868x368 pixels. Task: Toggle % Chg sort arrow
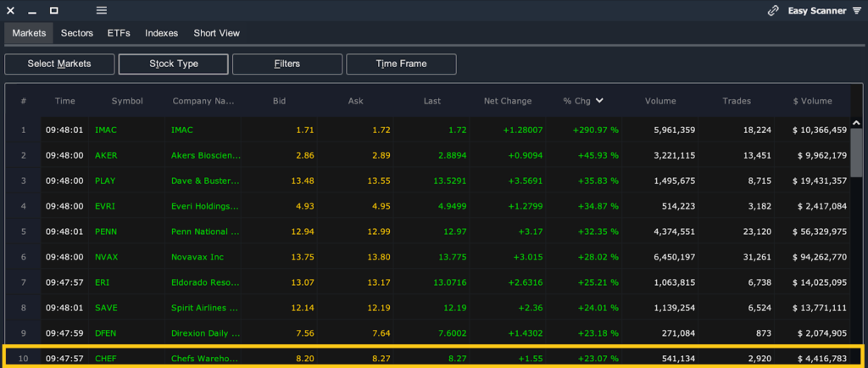(599, 101)
